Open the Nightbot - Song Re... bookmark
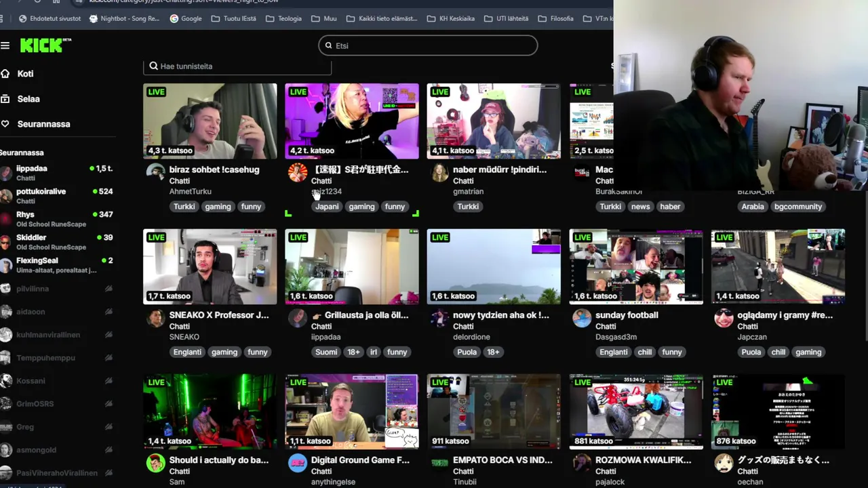The image size is (868, 488). point(124,18)
